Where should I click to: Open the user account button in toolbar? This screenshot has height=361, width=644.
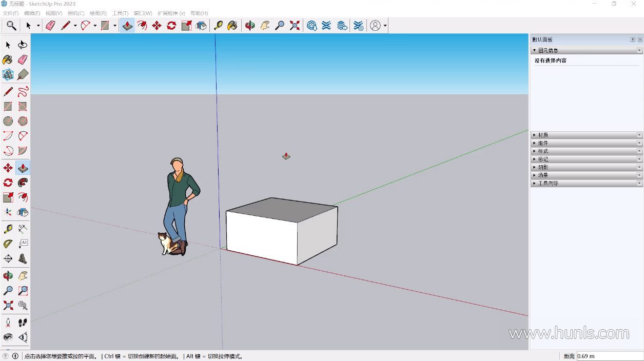376,26
